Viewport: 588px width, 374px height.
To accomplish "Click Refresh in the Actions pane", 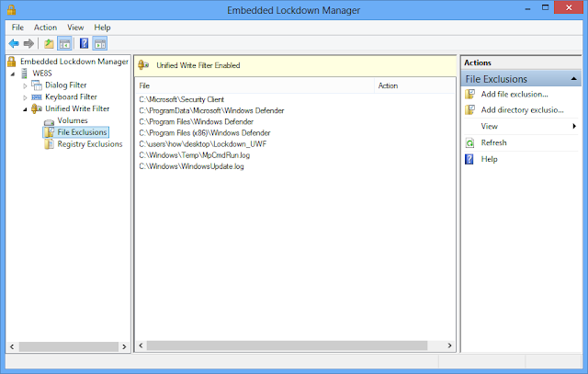I will (494, 142).
